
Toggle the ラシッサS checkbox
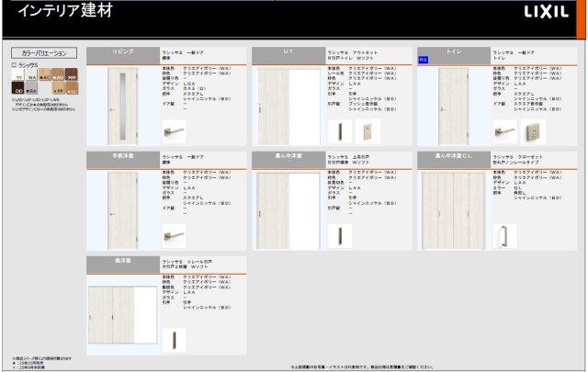point(14,66)
